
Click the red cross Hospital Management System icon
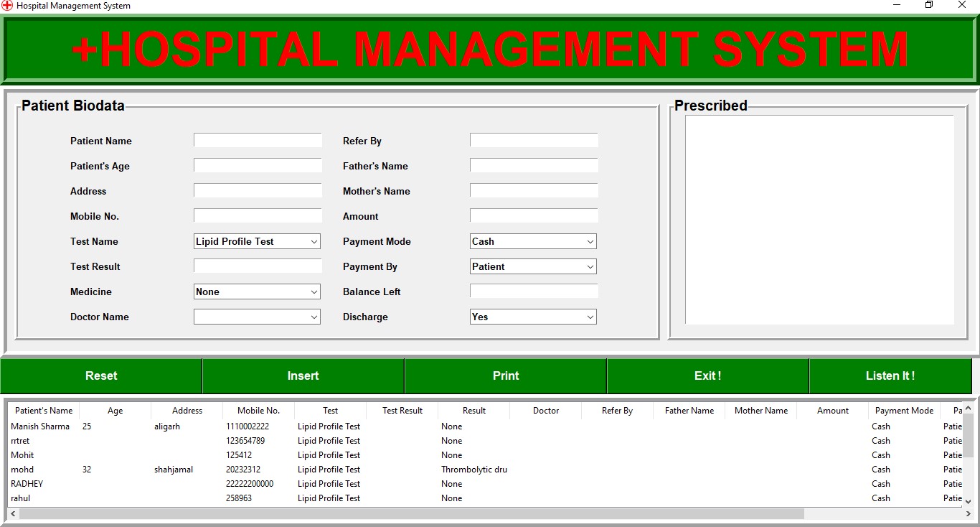(x=8, y=6)
